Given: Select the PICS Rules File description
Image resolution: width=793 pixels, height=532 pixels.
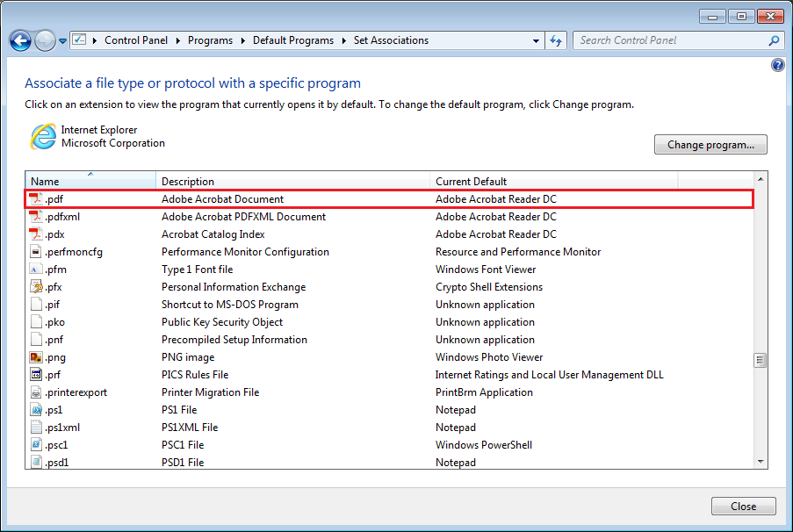Looking at the screenshot, I should tap(195, 375).
